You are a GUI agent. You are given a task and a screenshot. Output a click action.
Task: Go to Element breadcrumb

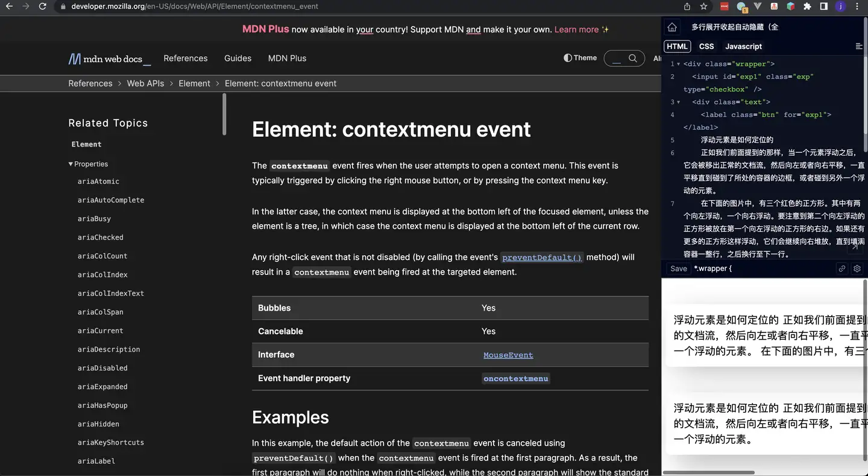pyautogui.click(x=194, y=83)
